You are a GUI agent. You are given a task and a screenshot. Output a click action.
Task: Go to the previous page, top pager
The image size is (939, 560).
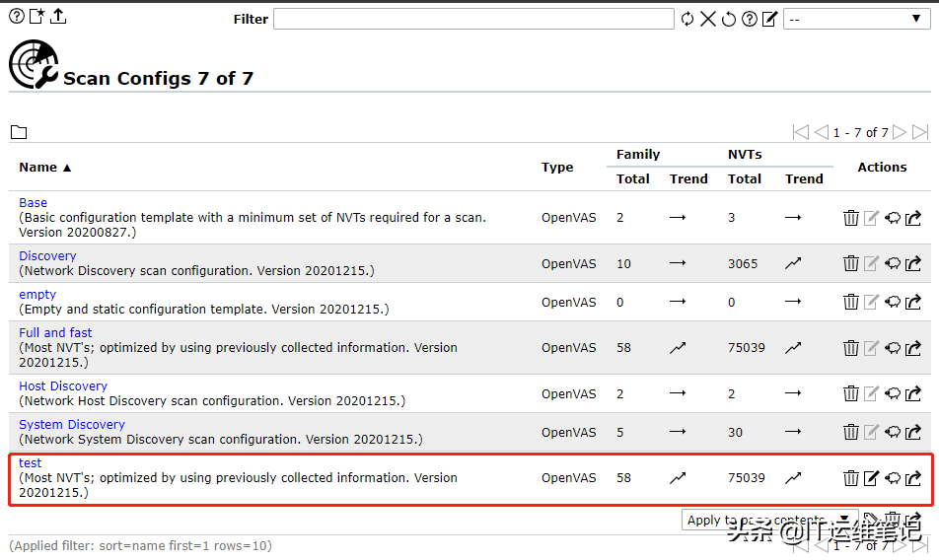821,132
